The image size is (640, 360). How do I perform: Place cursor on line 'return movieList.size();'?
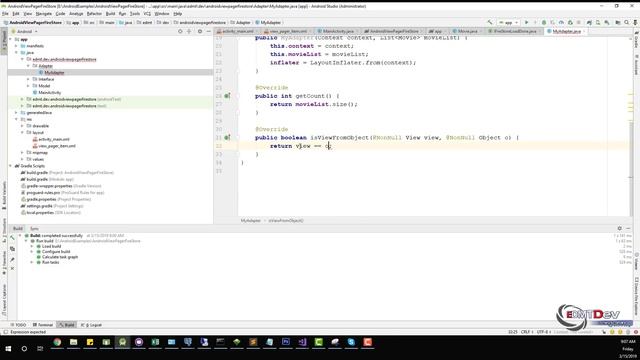point(313,104)
